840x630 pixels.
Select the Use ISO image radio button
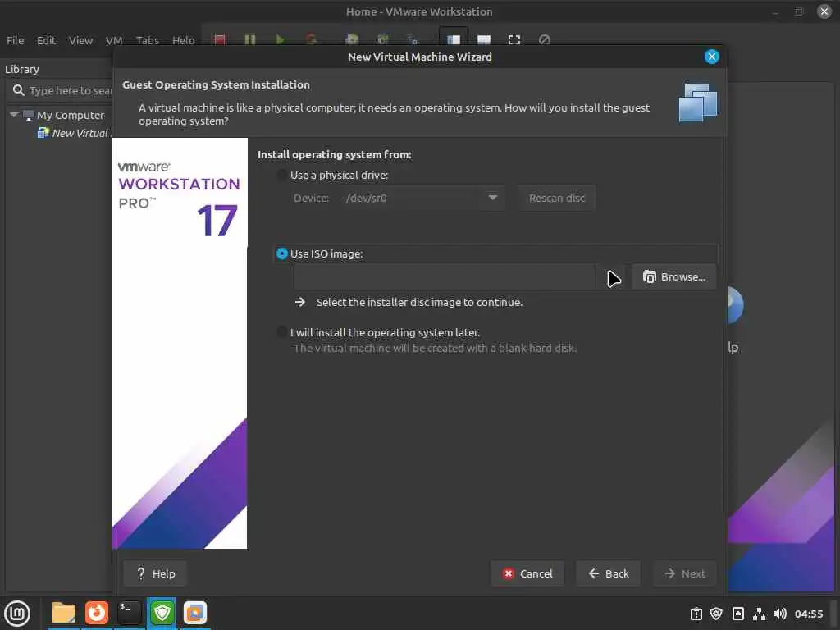pos(282,253)
